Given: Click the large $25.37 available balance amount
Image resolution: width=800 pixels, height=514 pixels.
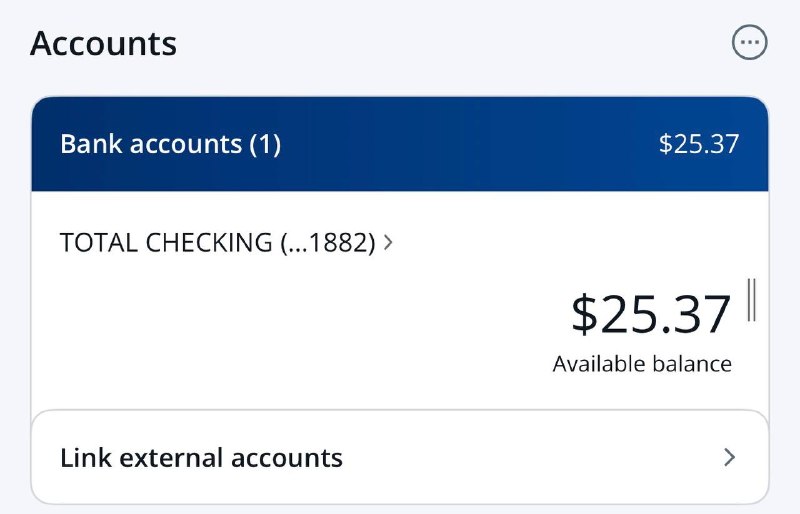Looking at the screenshot, I should click(x=651, y=314).
